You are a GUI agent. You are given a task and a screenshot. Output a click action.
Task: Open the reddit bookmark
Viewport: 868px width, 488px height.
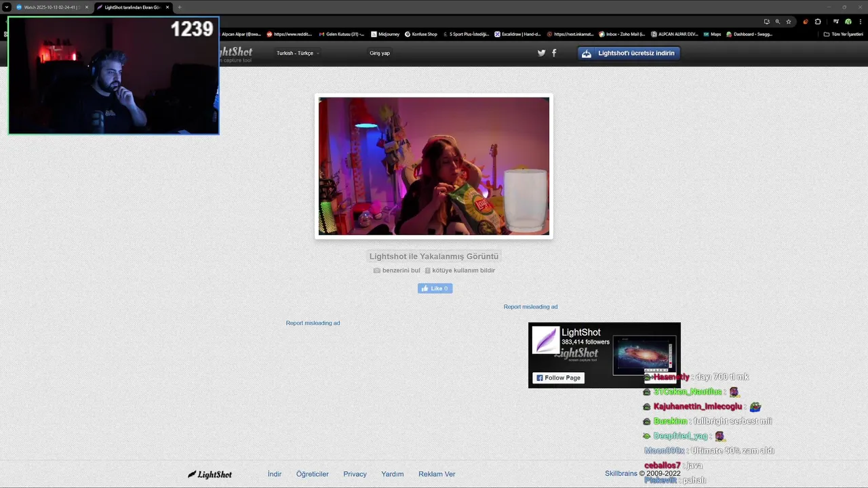coord(290,34)
